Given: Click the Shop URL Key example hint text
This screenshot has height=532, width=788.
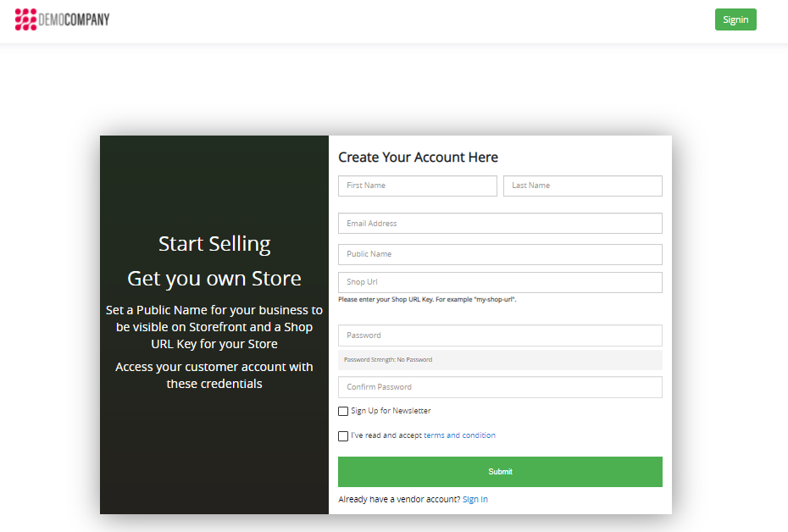Looking at the screenshot, I should (x=427, y=300).
